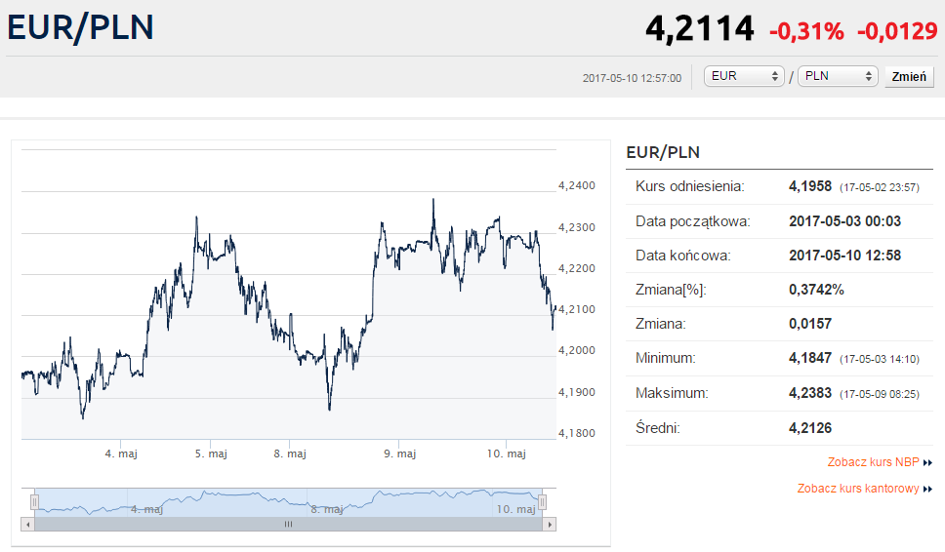Click the 4,1800 y-axis label
This screenshot has width=945, height=552.
point(577,433)
